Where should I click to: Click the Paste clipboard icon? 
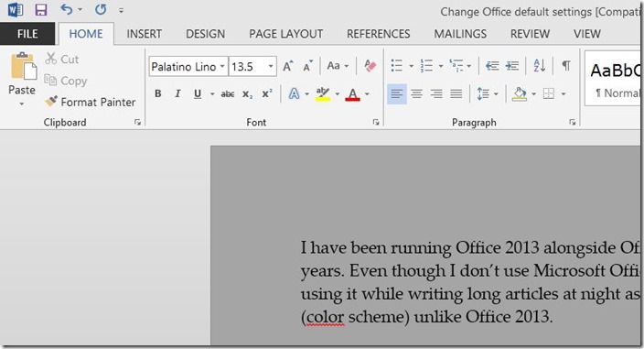[x=23, y=66]
